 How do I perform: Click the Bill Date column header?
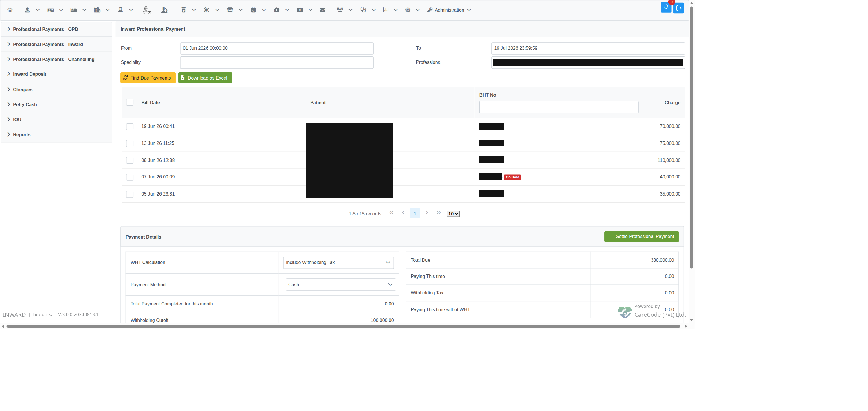coord(151,102)
